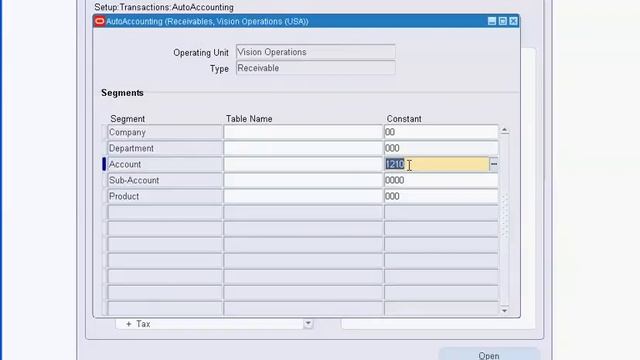
Task: Click Table Name field for Company row
Action: [303, 132]
